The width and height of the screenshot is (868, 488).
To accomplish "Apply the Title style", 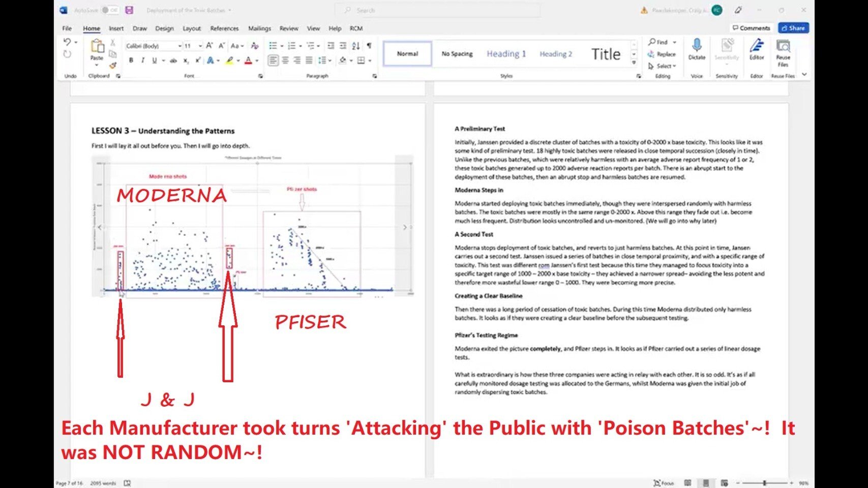I will tap(606, 54).
